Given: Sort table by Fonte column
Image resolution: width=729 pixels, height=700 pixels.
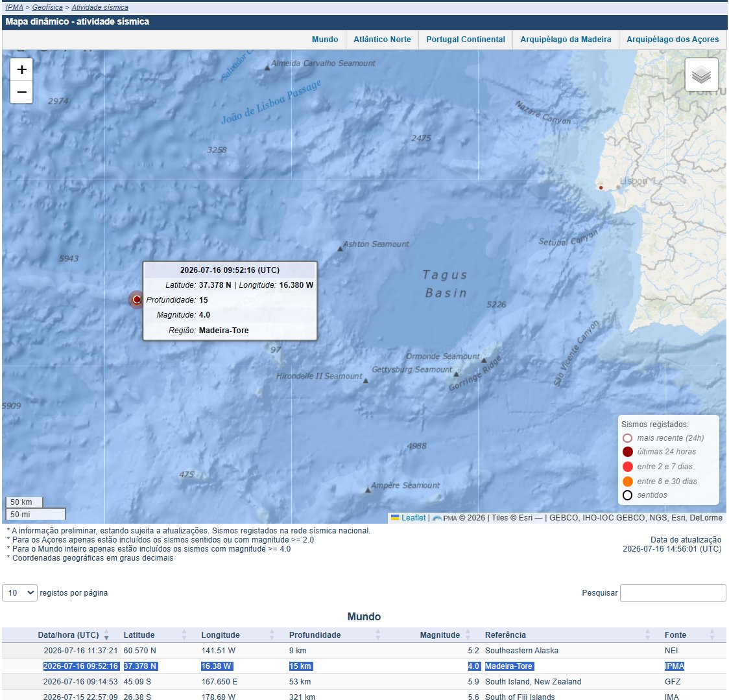Looking at the screenshot, I should click(x=675, y=635).
